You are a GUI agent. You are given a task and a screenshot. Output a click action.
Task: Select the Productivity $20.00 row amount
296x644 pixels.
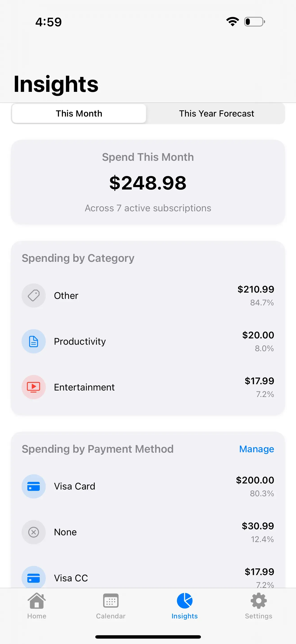click(258, 335)
